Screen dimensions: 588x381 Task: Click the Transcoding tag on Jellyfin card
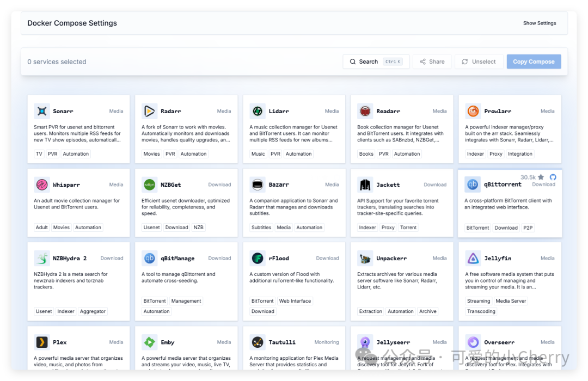tap(481, 311)
